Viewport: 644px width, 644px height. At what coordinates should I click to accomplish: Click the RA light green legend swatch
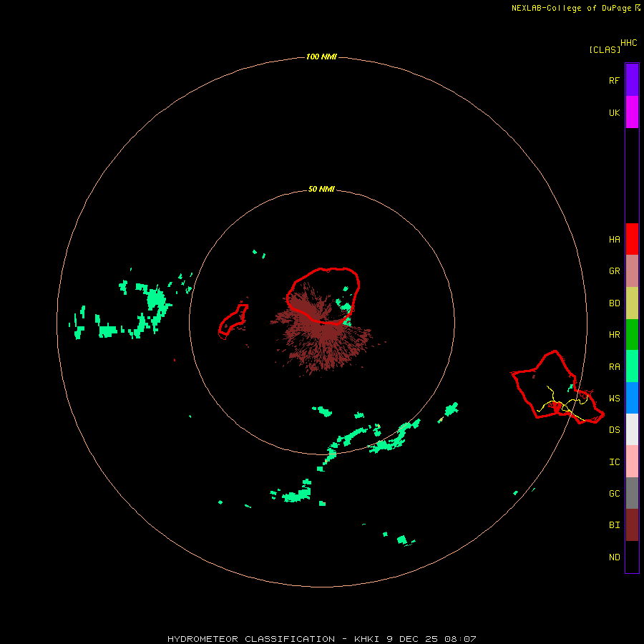(x=632, y=366)
